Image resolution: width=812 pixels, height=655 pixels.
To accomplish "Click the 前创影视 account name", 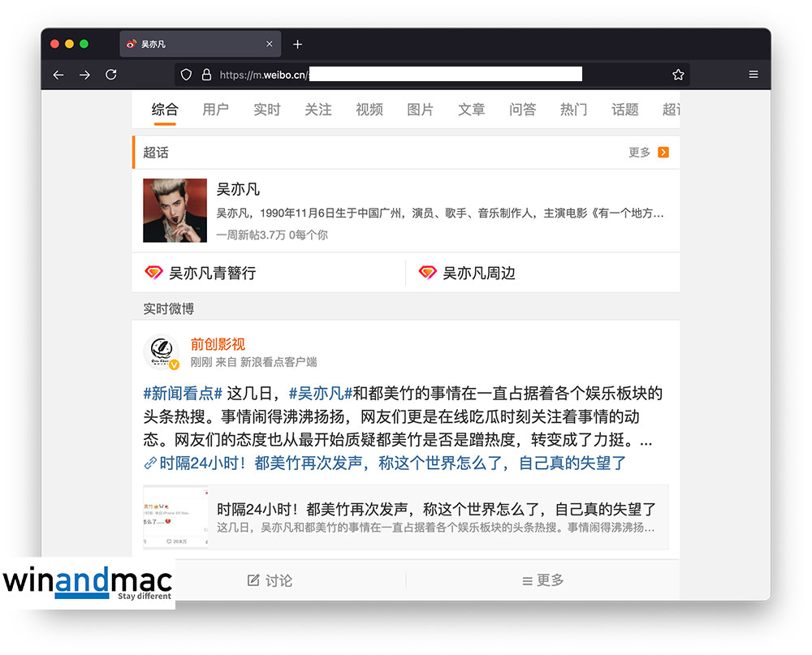I will click(218, 344).
